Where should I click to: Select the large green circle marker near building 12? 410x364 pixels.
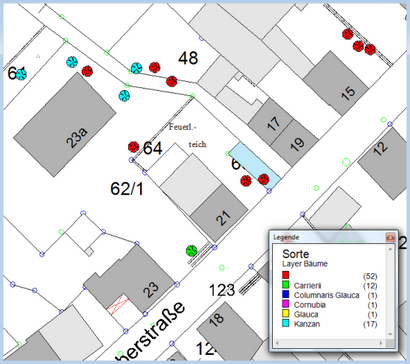point(346,162)
